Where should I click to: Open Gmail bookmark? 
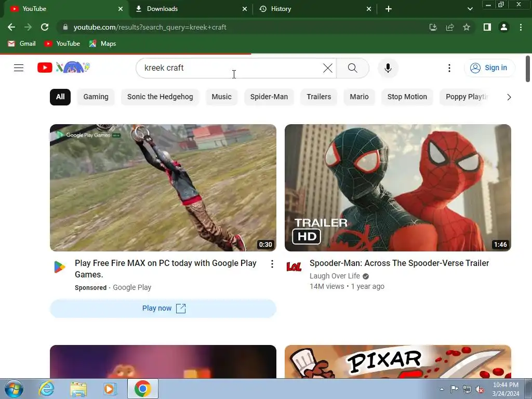pos(22,44)
